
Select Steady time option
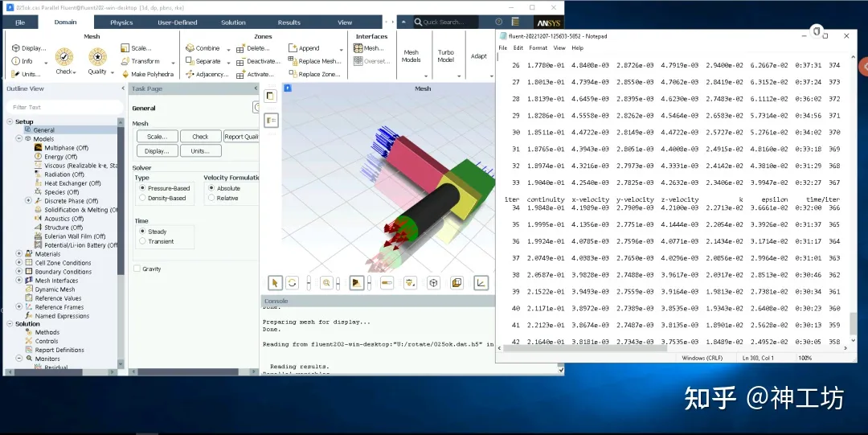[142, 232]
